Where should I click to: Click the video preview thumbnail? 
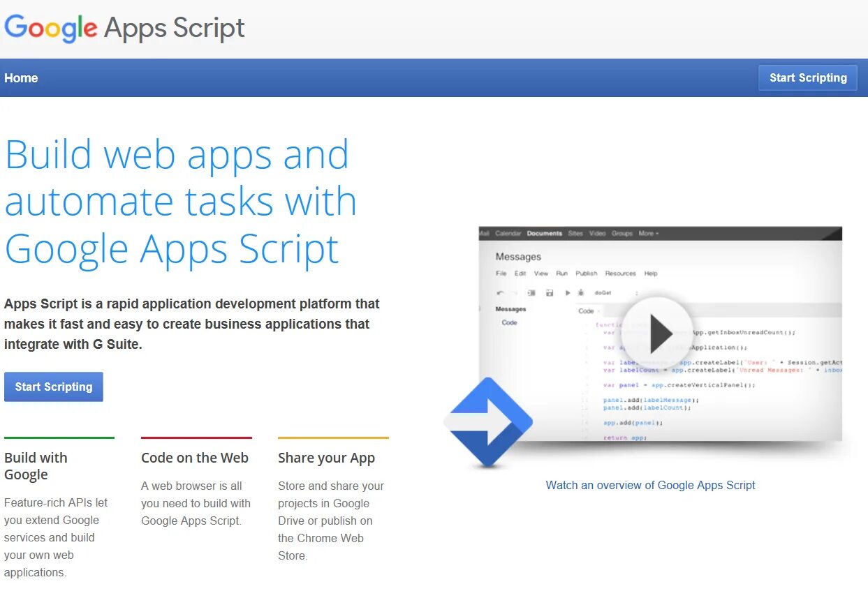coord(660,334)
